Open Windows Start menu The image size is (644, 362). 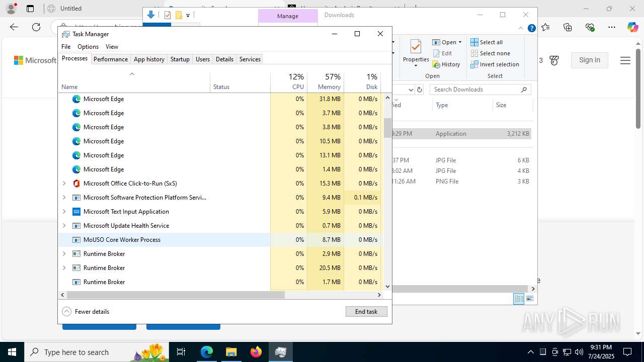pos(12,352)
